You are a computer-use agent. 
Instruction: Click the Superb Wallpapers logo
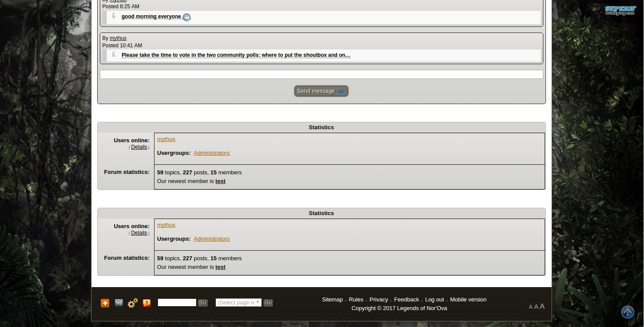pyautogui.click(x=621, y=10)
